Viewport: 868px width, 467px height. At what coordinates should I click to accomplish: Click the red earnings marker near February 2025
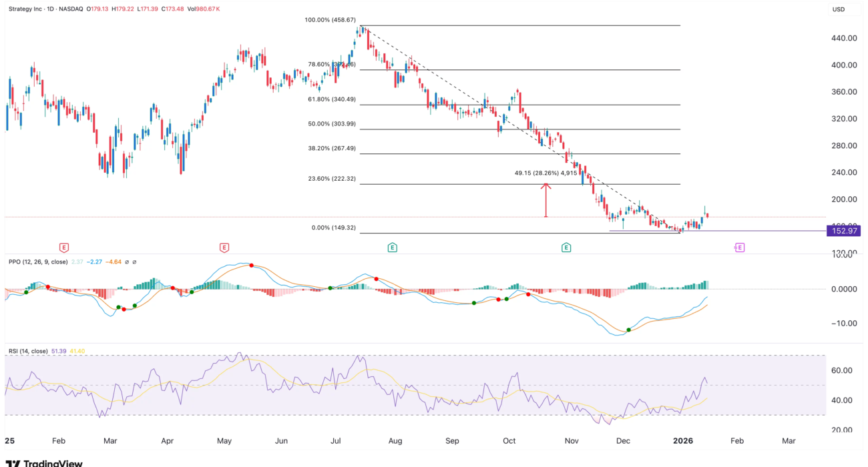pos(63,248)
